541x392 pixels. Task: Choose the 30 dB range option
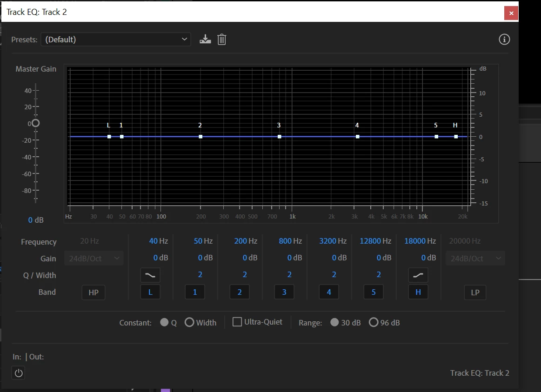pos(334,322)
